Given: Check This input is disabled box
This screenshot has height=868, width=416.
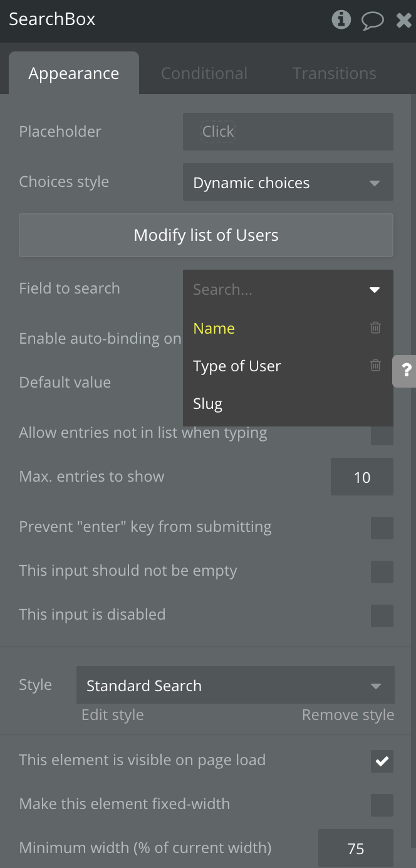Looking at the screenshot, I should (x=382, y=616).
